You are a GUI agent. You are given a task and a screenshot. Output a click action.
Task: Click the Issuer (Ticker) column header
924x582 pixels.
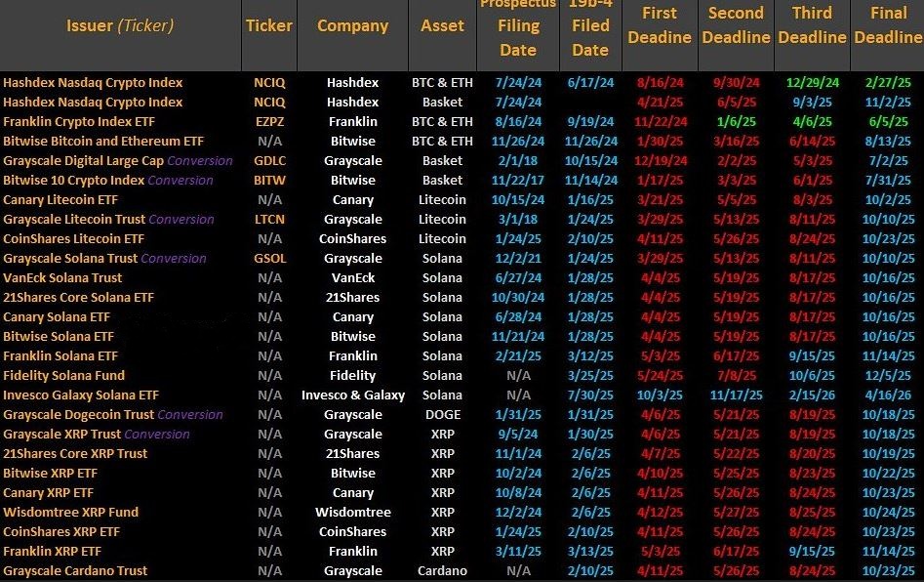(x=120, y=26)
